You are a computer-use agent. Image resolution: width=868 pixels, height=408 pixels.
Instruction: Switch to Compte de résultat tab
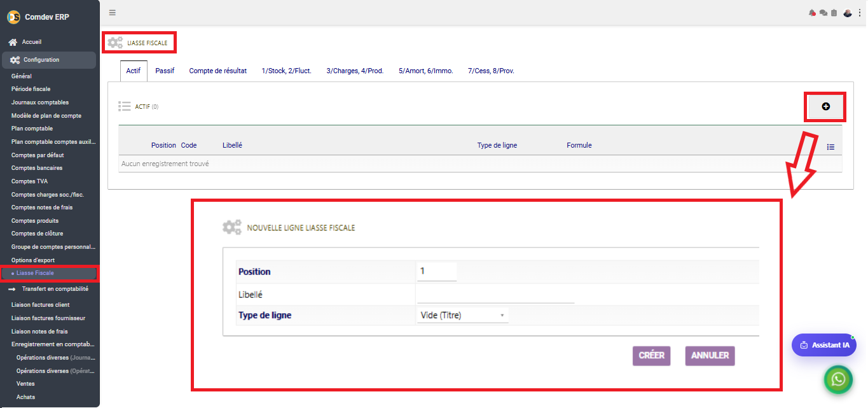point(218,71)
